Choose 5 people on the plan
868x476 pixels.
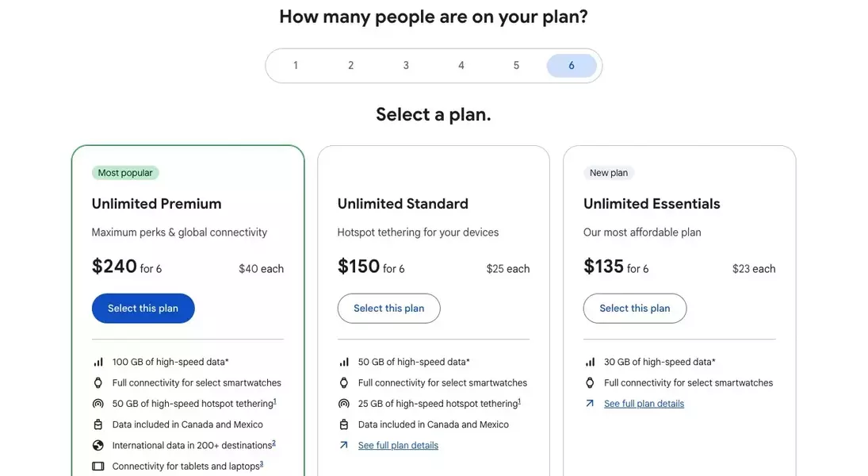[x=516, y=65]
